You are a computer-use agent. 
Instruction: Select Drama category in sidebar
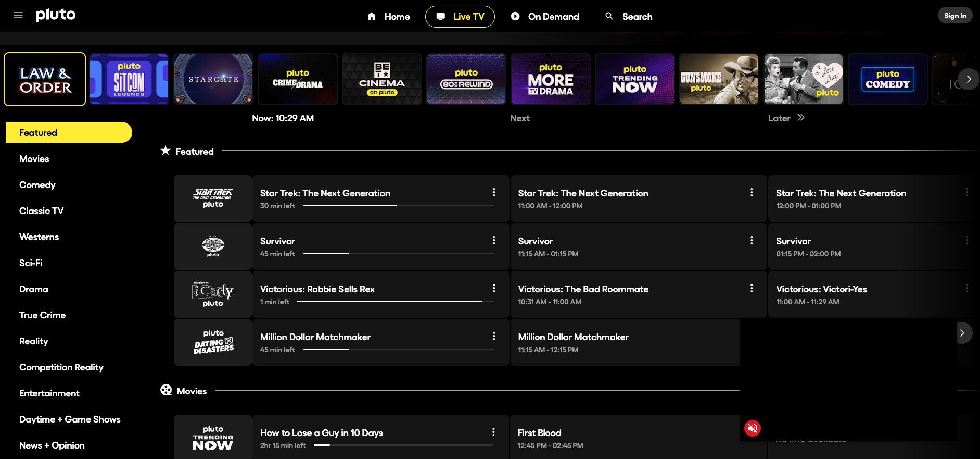pyautogui.click(x=34, y=289)
